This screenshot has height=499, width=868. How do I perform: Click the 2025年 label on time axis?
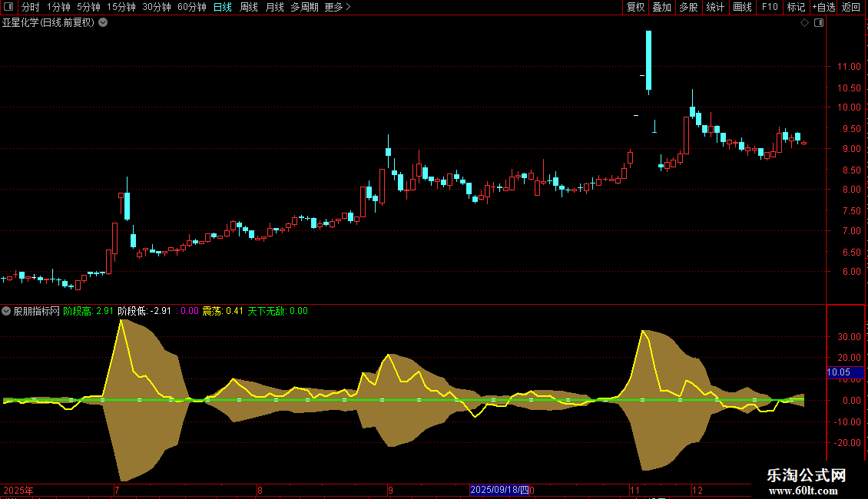(x=18, y=490)
